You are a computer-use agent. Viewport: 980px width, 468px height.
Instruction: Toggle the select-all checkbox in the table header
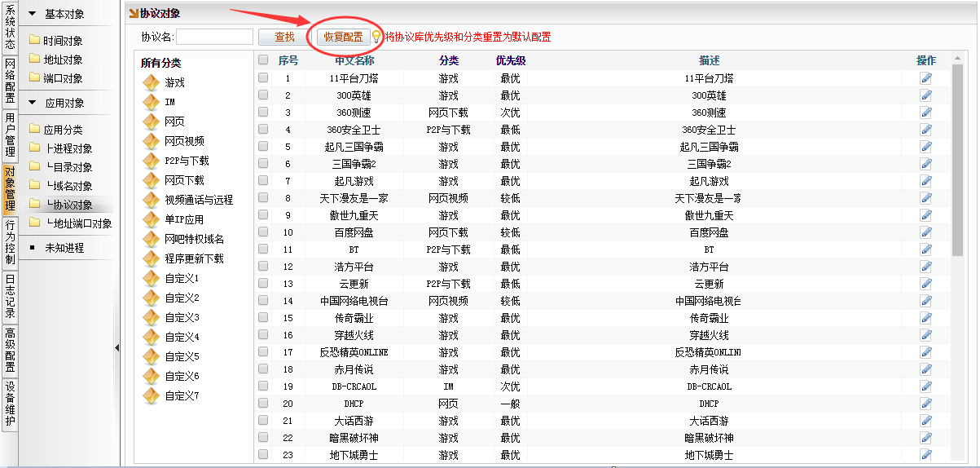(x=263, y=60)
